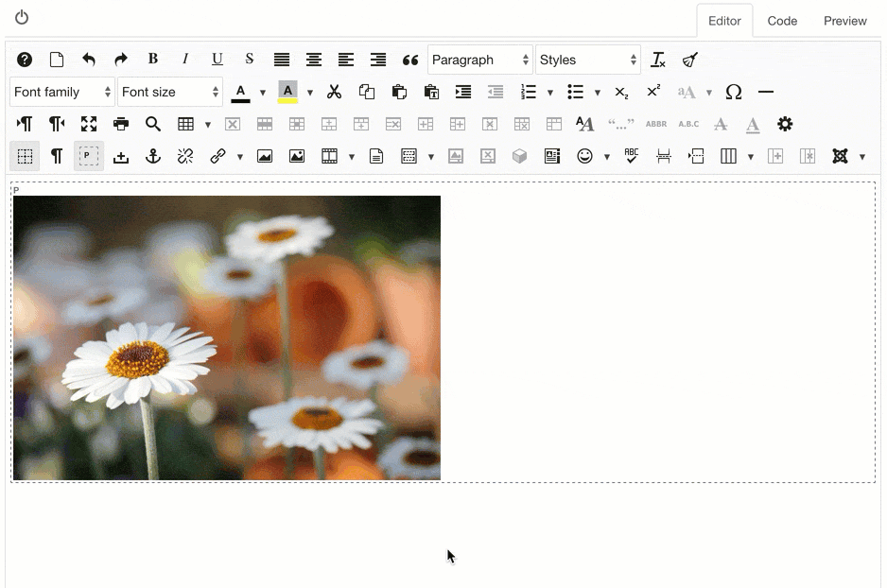
Task: Click the Print icon
Action: (x=121, y=124)
